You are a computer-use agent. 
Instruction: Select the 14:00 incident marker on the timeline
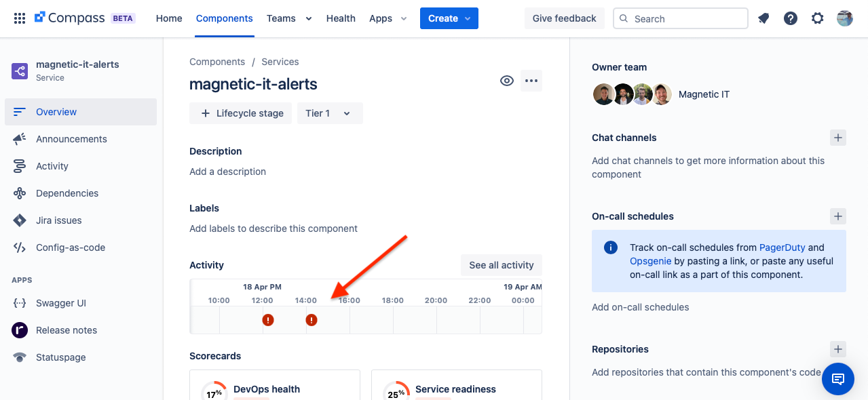click(312, 320)
